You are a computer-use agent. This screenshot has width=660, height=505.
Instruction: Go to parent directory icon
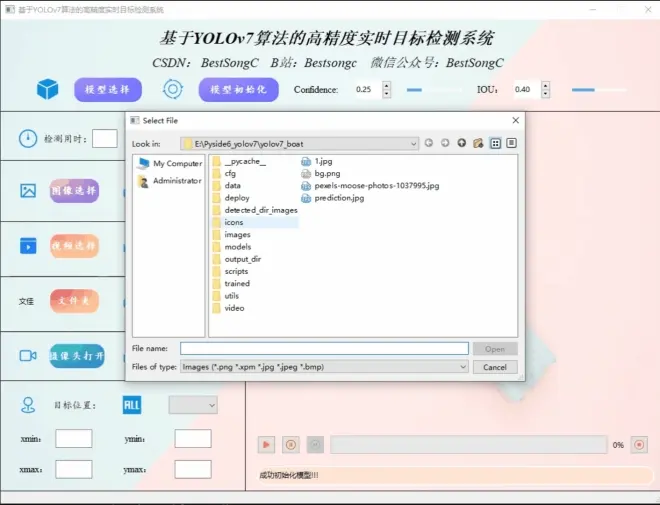pyautogui.click(x=461, y=143)
